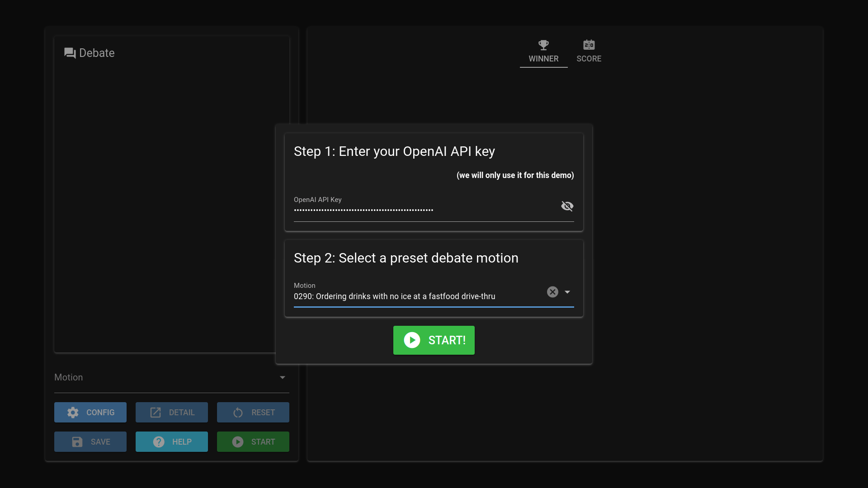
Task: Click the trophy icon above WINNER
Action: [543, 45]
